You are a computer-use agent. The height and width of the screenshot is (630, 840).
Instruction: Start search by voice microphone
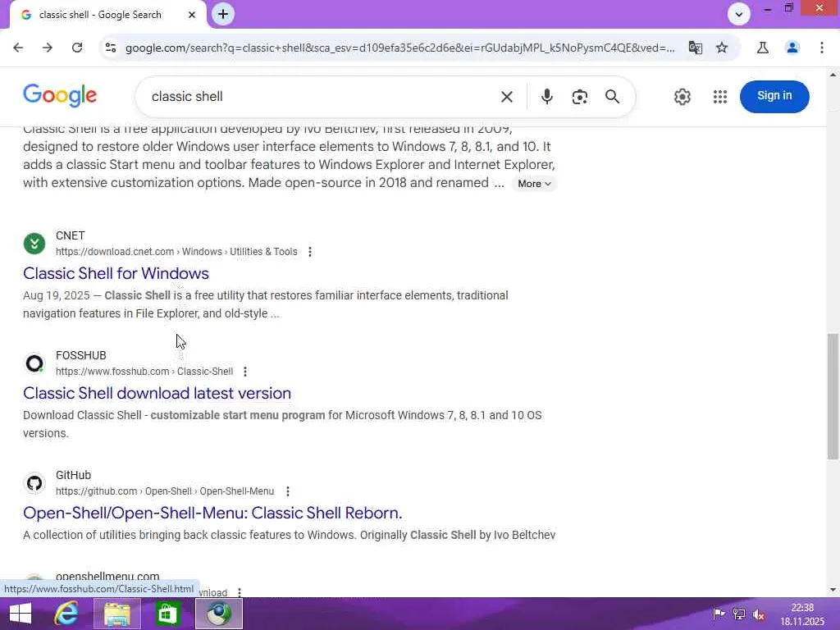(x=546, y=97)
